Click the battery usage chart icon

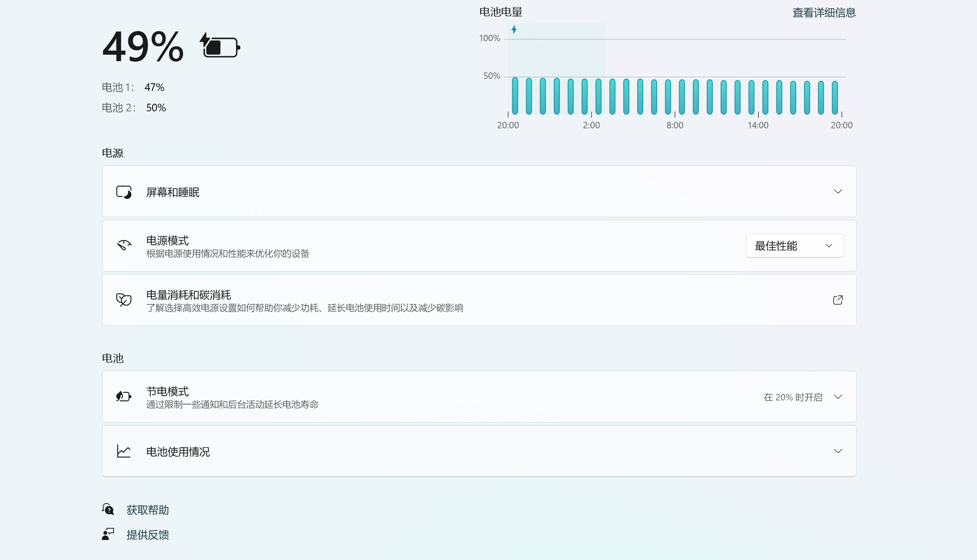tap(124, 451)
